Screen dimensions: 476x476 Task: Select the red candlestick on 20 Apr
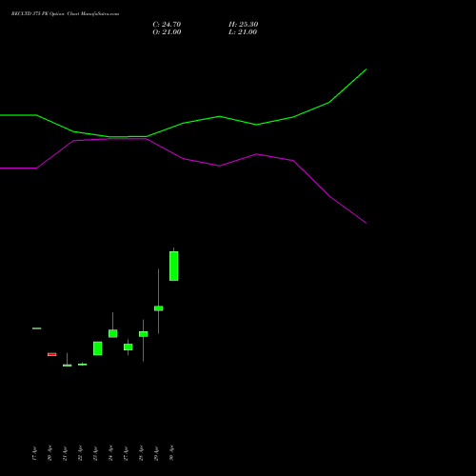pos(52,354)
